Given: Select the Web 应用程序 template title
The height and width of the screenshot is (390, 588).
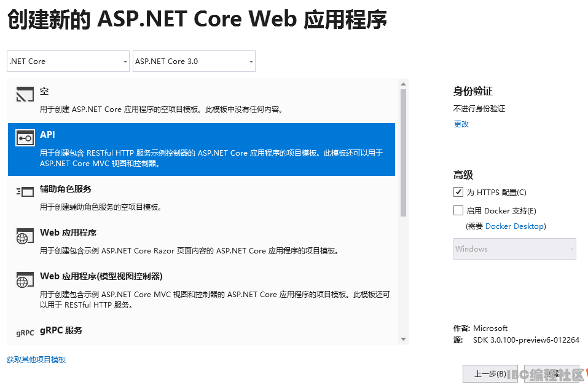Looking at the screenshot, I should (x=68, y=233).
